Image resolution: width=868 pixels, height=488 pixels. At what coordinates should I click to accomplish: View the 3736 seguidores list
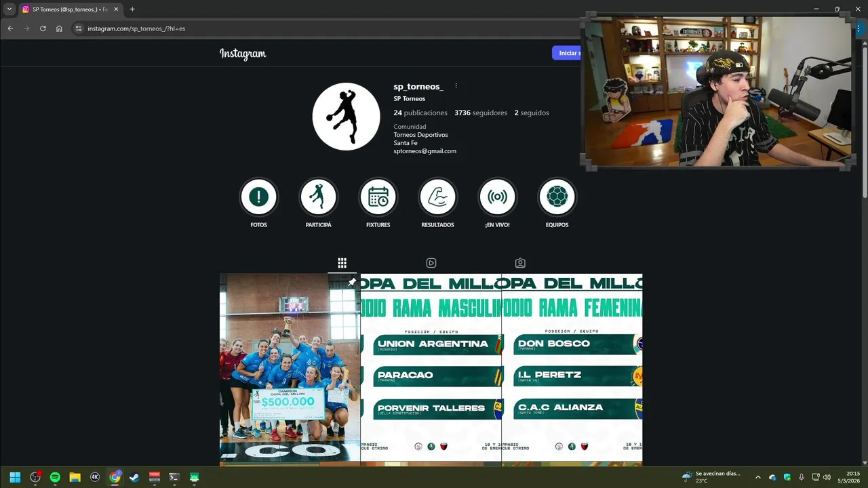[x=481, y=113]
